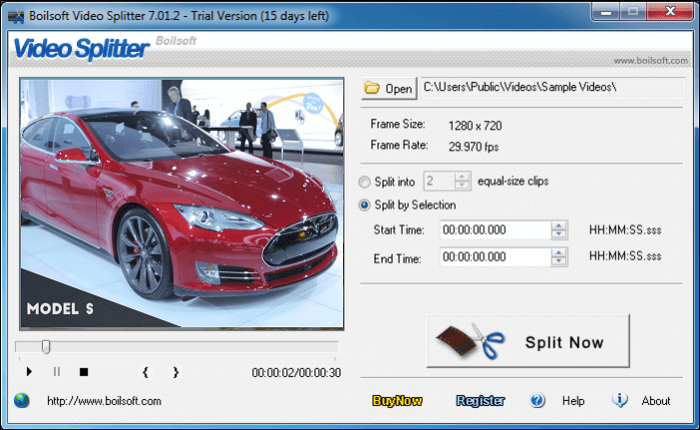The image size is (700, 430).
Task: Open the BuyNow link
Action: [x=397, y=401]
